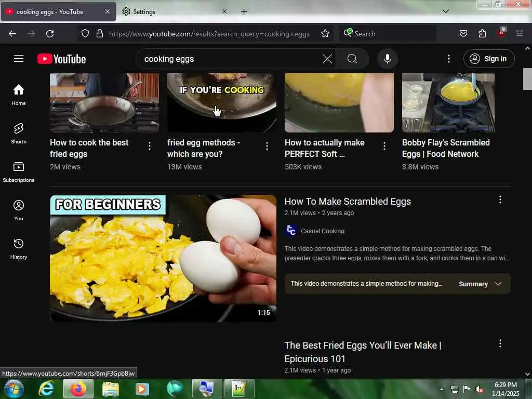Play the FOR BEGINNERS scrambled eggs thumbnail
Viewport: 532px width, 399px height.
163,258
